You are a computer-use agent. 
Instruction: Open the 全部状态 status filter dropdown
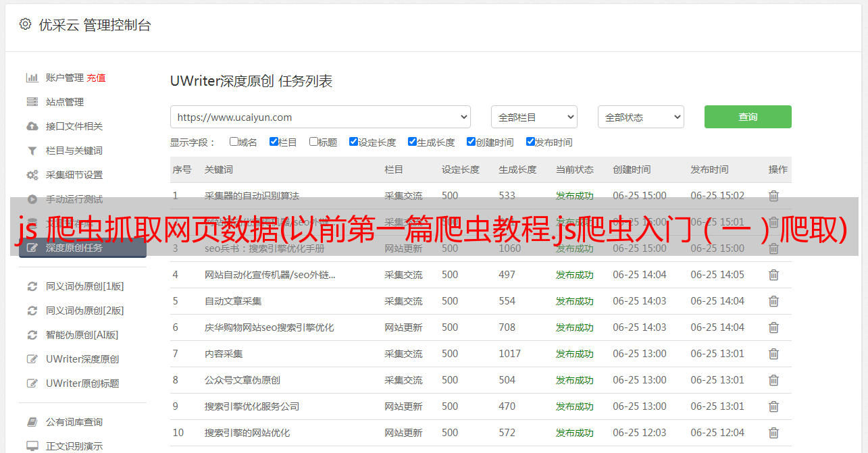pyautogui.click(x=641, y=117)
